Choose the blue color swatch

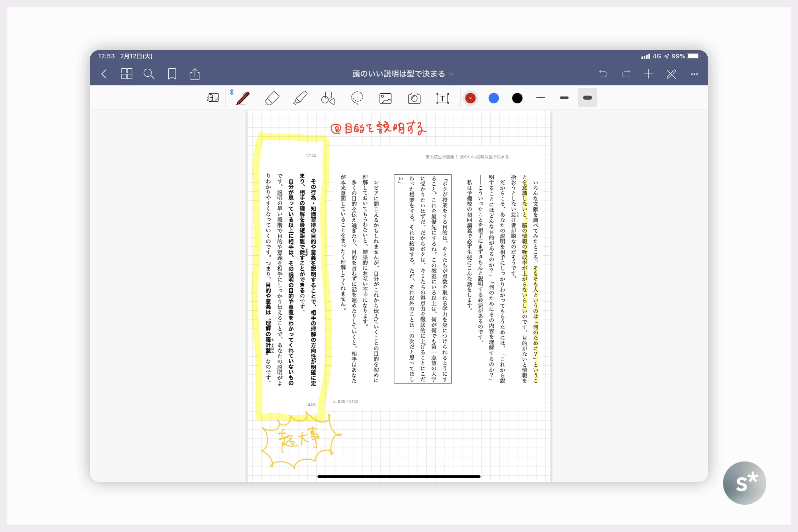click(x=494, y=98)
